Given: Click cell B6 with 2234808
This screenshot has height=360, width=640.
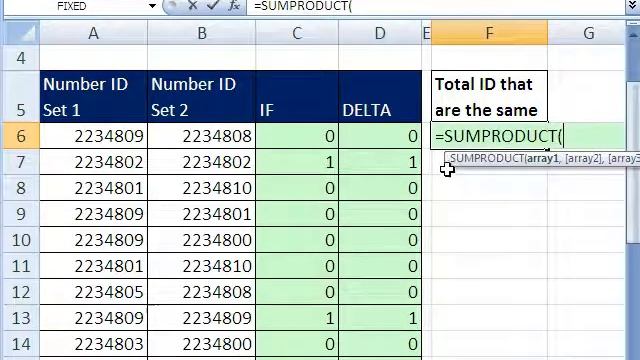Looking at the screenshot, I should click(202, 136).
